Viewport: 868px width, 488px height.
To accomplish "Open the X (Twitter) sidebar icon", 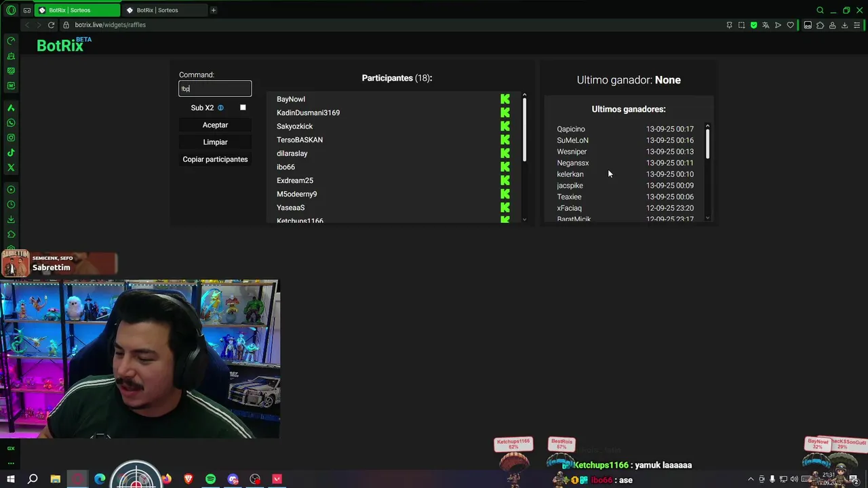I will pyautogui.click(x=11, y=167).
